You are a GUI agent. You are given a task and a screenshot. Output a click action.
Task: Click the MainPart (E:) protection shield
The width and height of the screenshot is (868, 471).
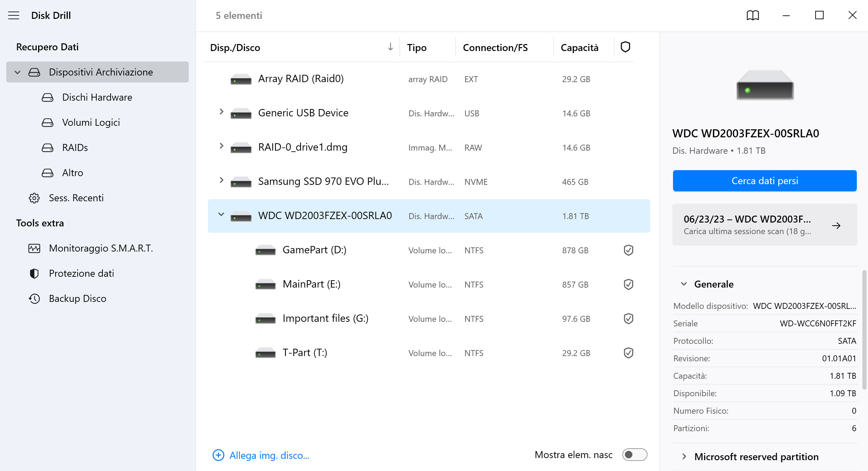pyautogui.click(x=628, y=284)
